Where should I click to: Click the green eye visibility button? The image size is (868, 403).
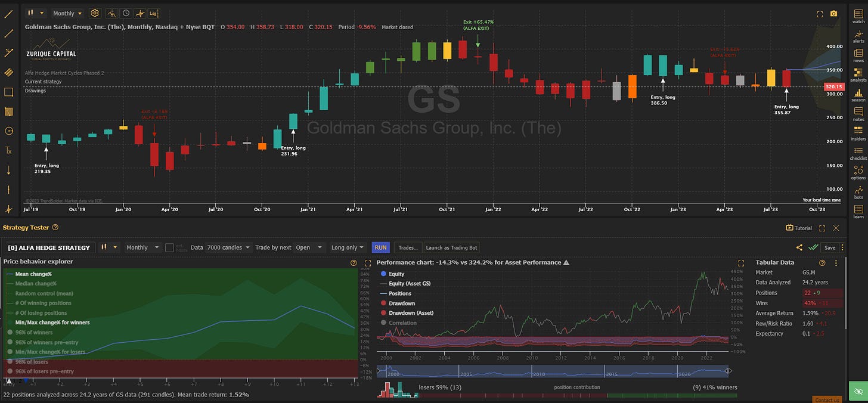pyautogui.click(x=858, y=392)
